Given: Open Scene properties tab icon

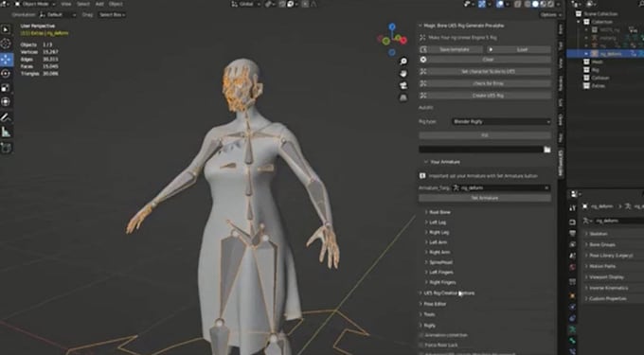Looking at the screenshot, I should click(x=573, y=256).
